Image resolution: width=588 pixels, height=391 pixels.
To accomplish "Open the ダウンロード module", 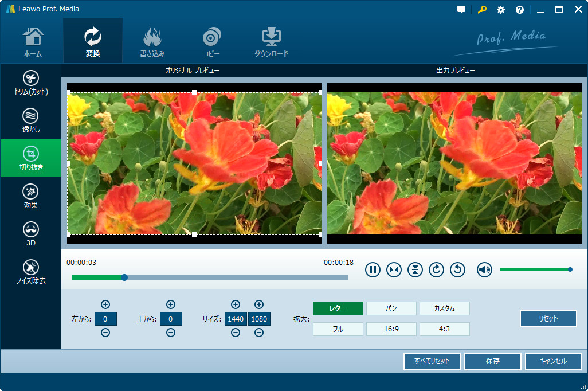I will (x=271, y=41).
